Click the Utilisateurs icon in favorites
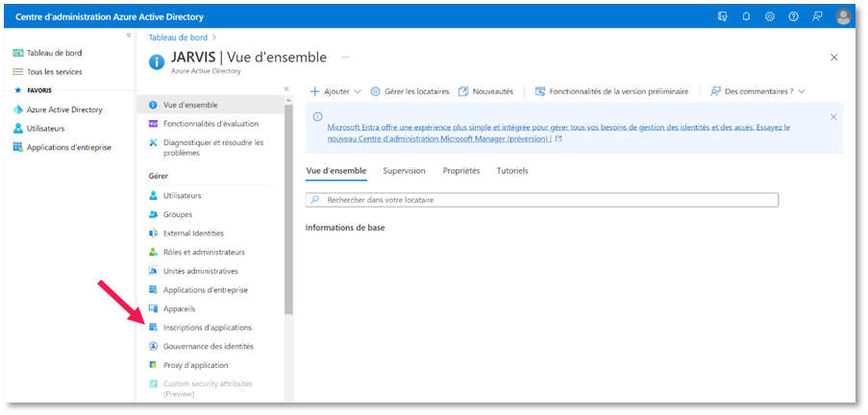868x415 pixels. [x=17, y=129]
